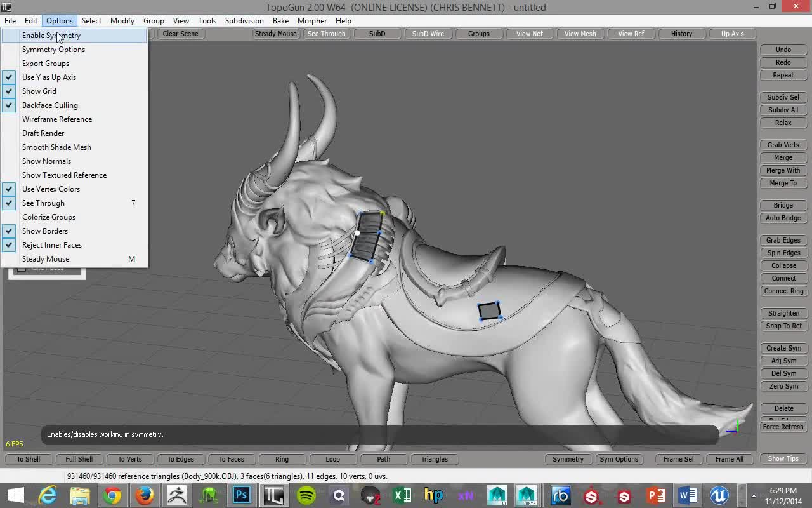Toggle Reject Inner Faces option
This screenshot has height=508, width=812.
tap(75, 245)
